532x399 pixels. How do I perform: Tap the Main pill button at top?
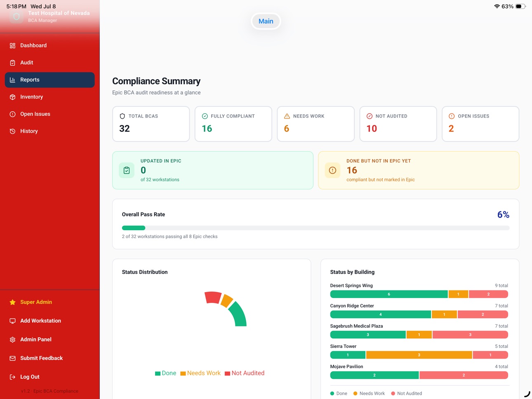pos(266,21)
